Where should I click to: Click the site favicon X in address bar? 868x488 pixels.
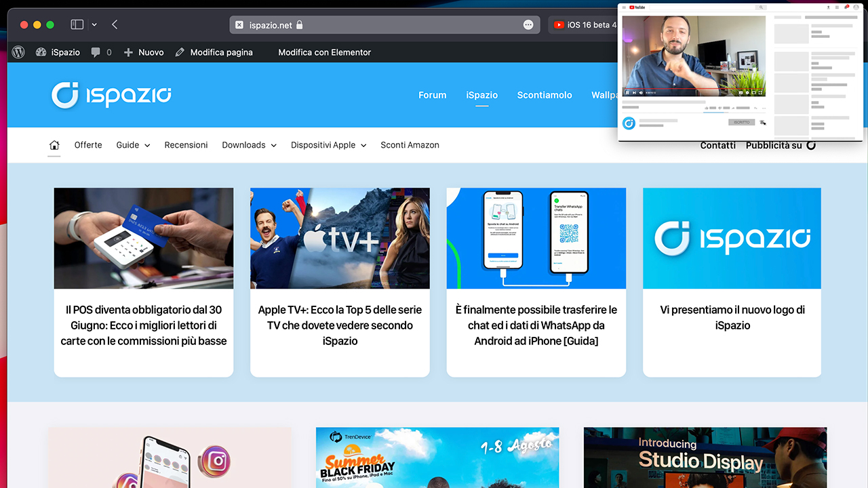coord(239,25)
